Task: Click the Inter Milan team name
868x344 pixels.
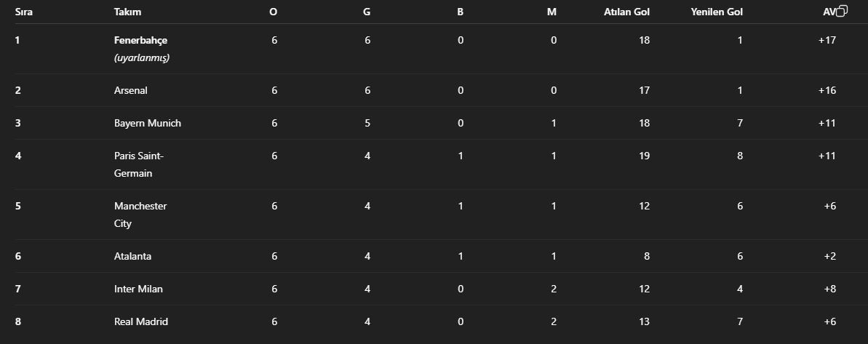Action: point(138,289)
